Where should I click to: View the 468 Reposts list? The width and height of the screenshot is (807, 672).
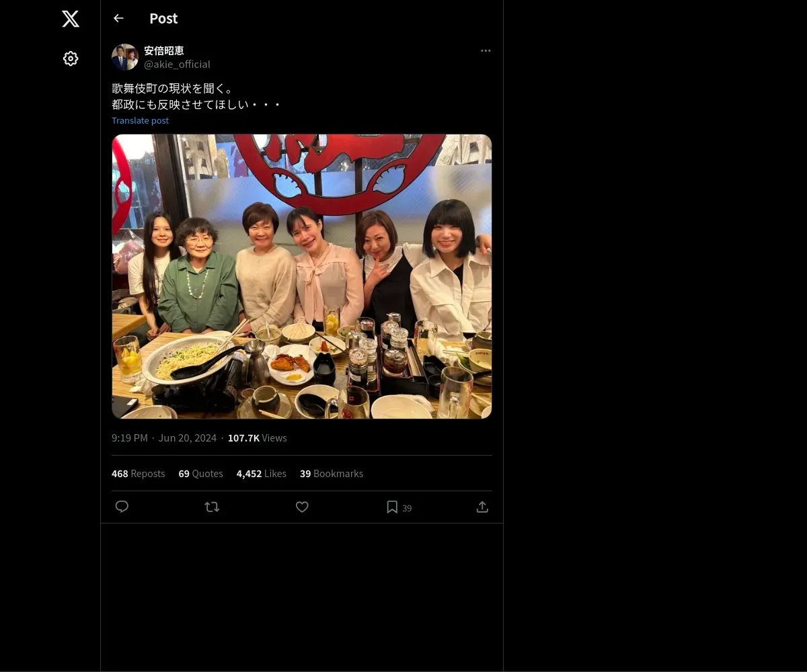coord(138,473)
